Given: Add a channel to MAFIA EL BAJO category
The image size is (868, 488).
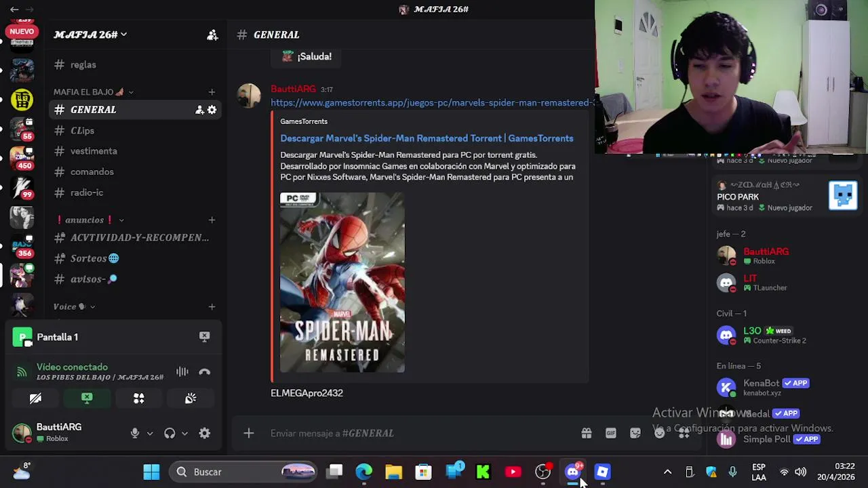Looking at the screenshot, I should pos(212,92).
